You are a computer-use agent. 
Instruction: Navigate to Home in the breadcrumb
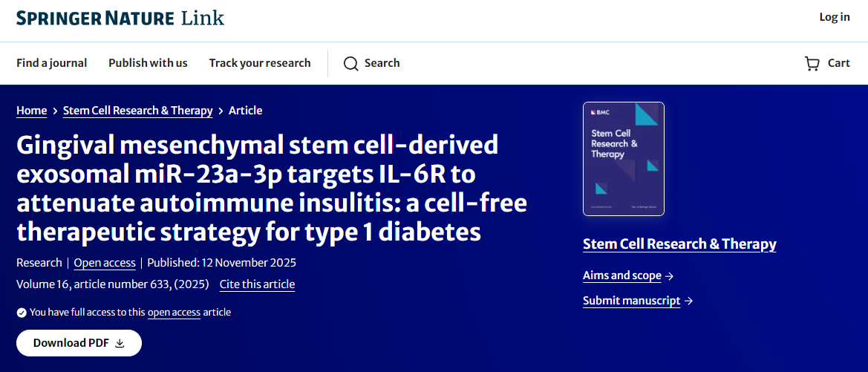point(32,111)
